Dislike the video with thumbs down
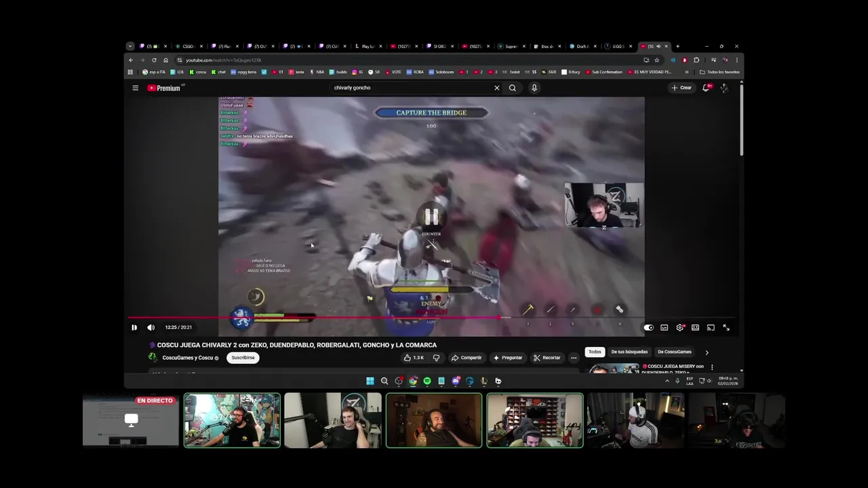868x488 pixels. click(436, 358)
